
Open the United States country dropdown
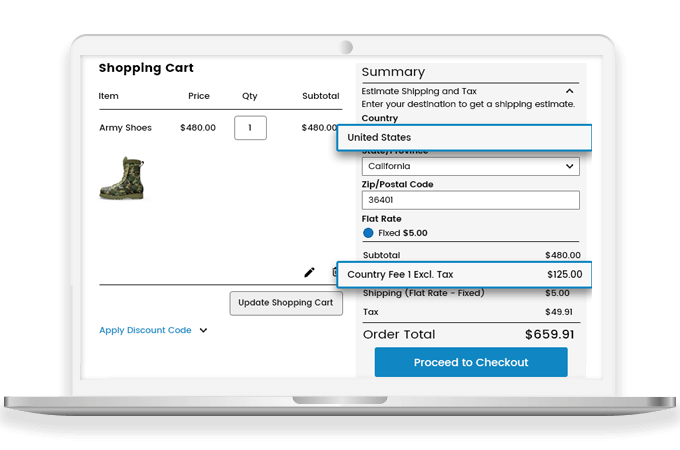pyautogui.click(x=464, y=137)
